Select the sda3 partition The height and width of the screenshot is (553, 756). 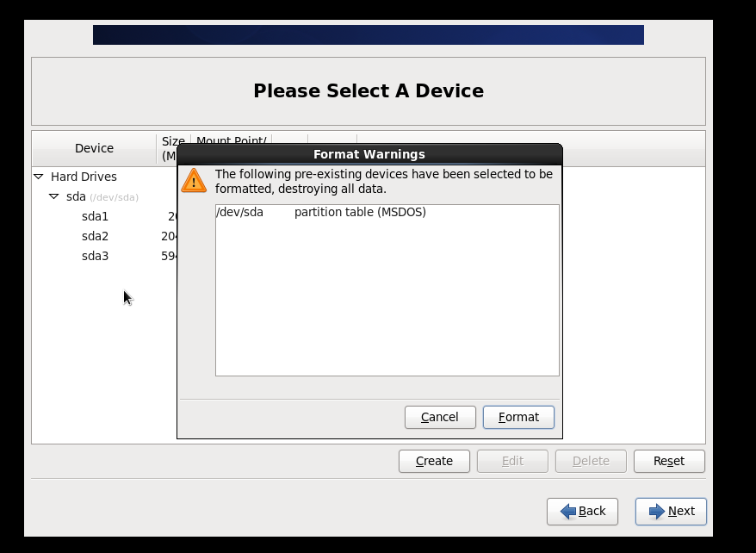tap(95, 256)
